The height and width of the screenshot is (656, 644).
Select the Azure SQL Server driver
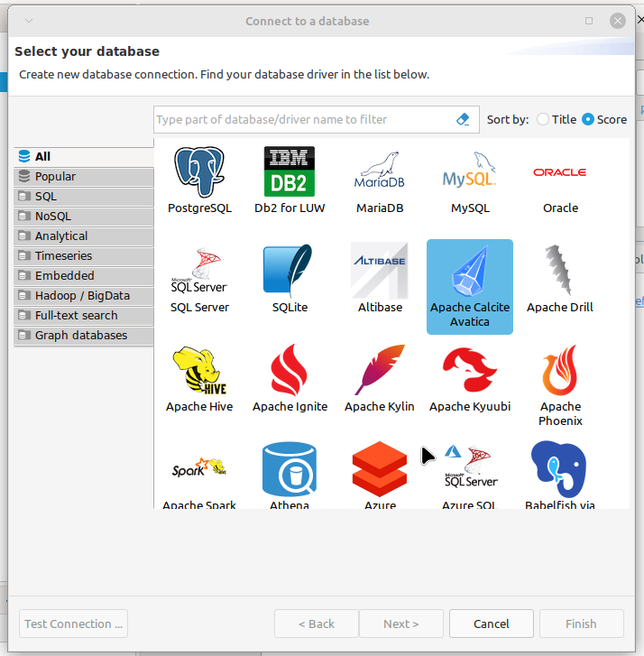coord(470,475)
